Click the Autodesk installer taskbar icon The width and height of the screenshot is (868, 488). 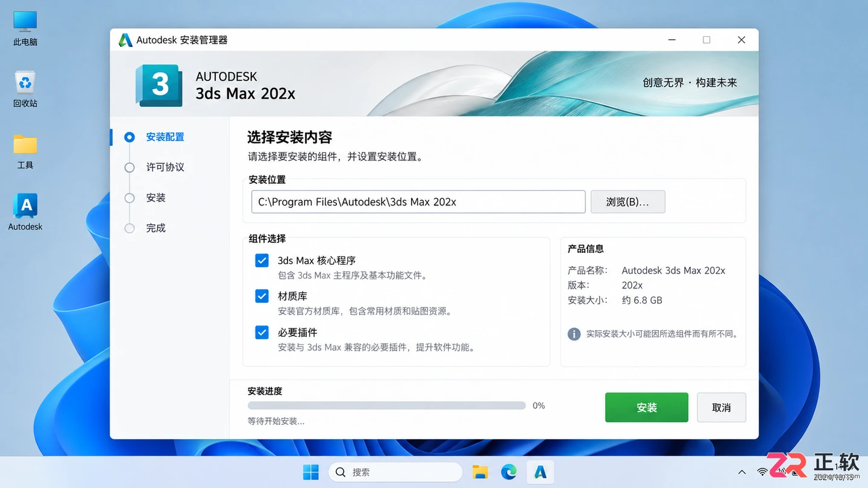point(541,472)
